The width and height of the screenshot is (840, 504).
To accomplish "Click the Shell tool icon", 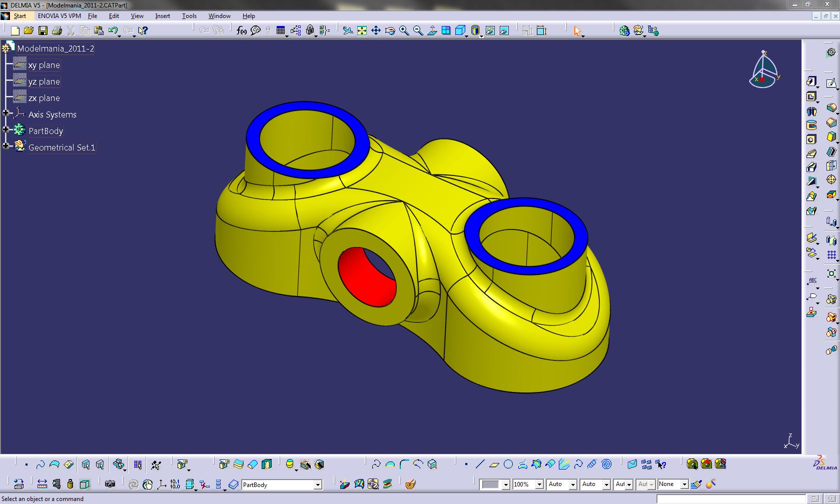I will click(x=831, y=151).
